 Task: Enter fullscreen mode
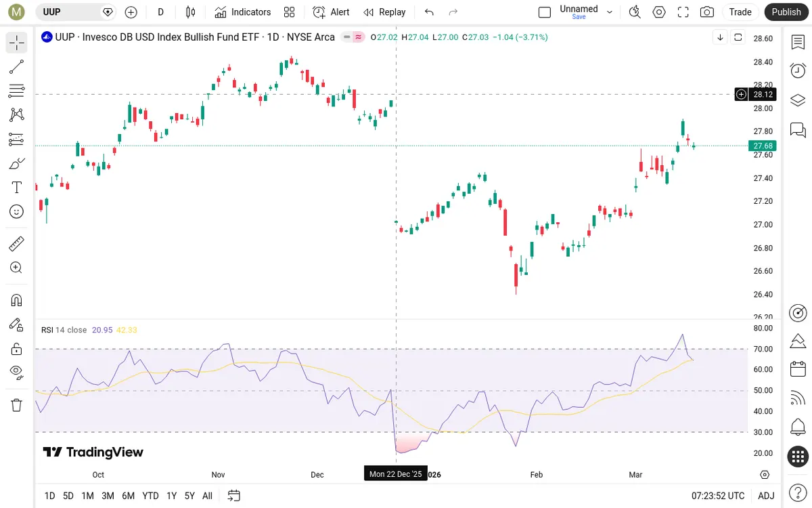coord(683,12)
